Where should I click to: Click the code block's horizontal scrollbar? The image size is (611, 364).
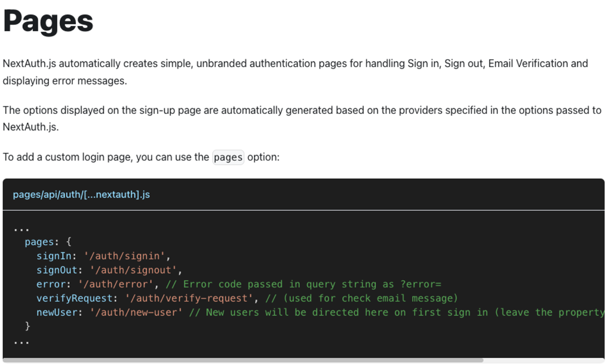coord(243,360)
